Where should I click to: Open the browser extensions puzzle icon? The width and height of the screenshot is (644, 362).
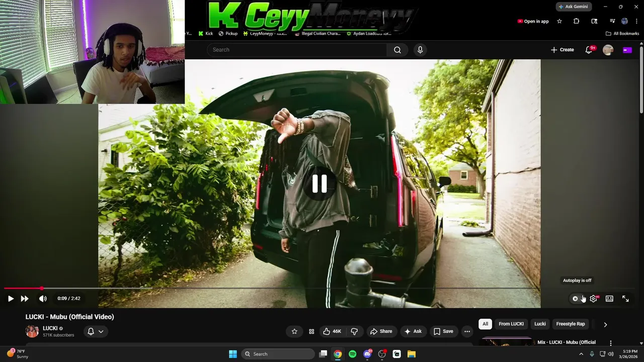(576, 21)
